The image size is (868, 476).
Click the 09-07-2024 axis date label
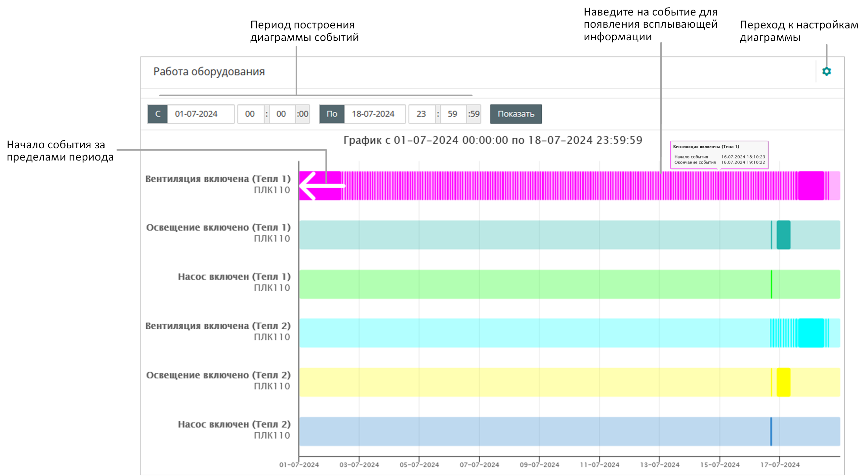539,464
